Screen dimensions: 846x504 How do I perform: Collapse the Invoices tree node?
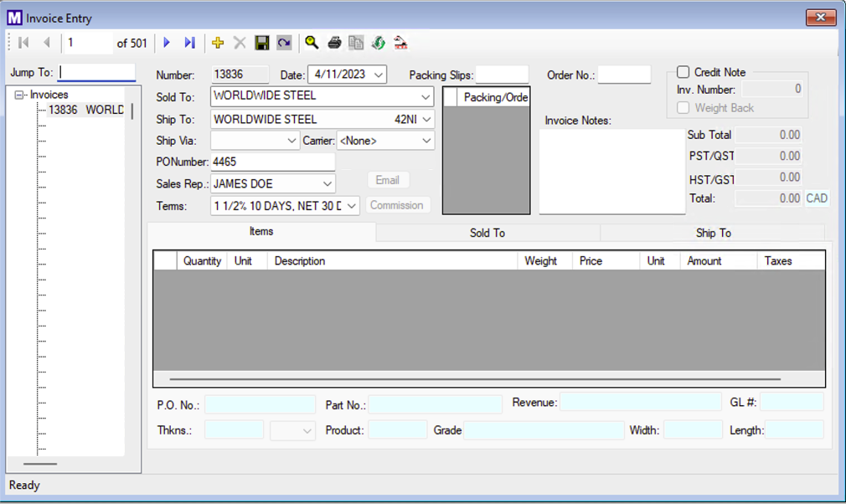click(x=19, y=95)
